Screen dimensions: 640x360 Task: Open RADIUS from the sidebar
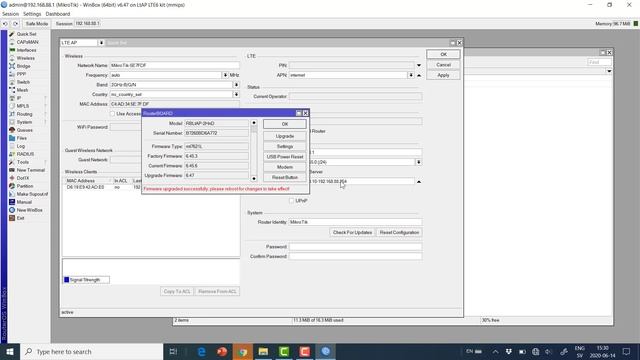(x=25, y=154)
